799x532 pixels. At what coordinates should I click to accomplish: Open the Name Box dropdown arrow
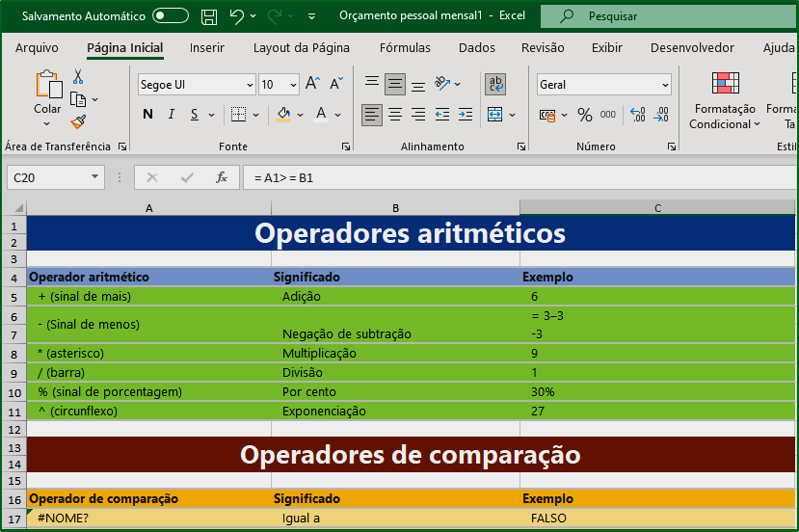(x=94, y=176)
